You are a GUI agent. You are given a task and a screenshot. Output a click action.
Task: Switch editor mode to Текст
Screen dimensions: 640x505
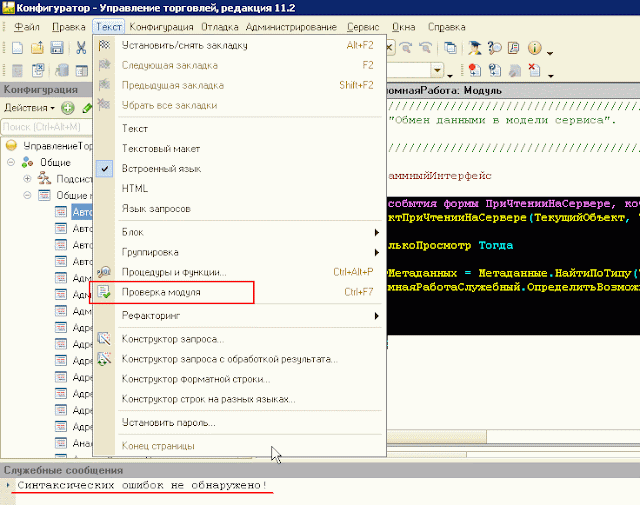(x=135, y=129)
